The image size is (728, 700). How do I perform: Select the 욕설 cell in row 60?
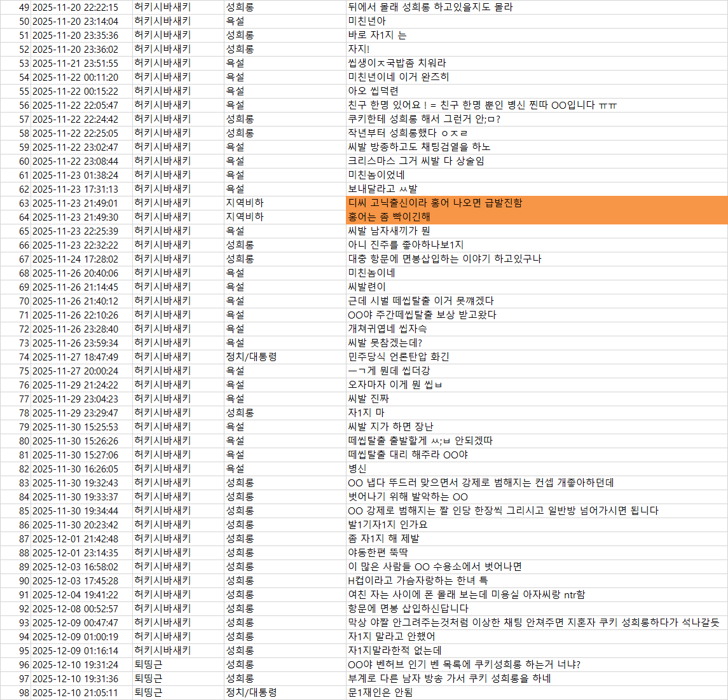(284, 161)
